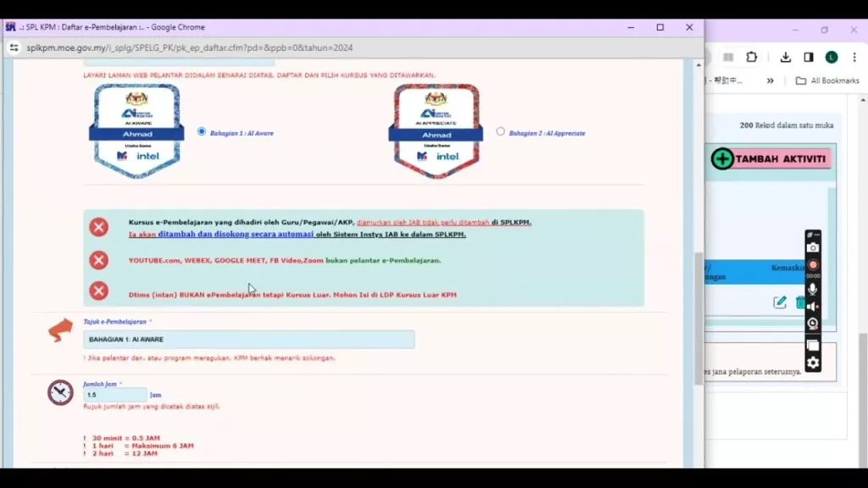Click the reading mode icon in background Chrome toolbar
This screenshot has height=488, width=868.
click(728, 57)
